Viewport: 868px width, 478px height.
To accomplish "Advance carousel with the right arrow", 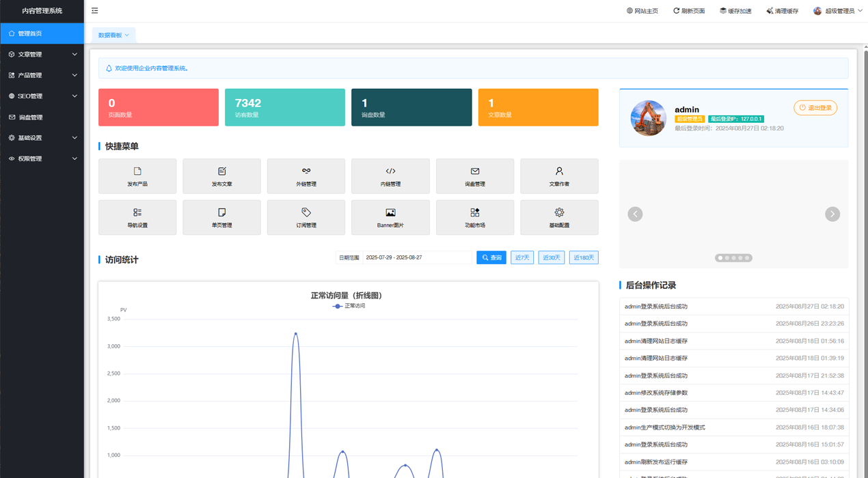I will tap(832, 214).
